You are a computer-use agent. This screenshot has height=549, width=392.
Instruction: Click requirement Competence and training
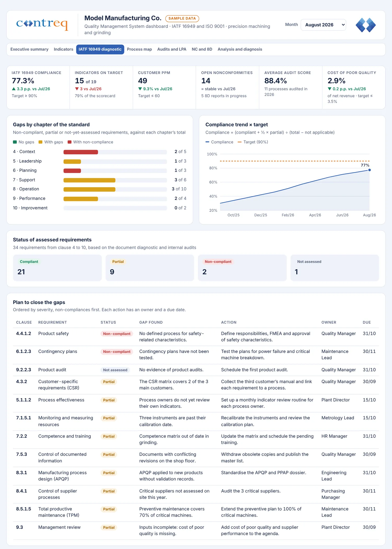pyautogui.click(x=65, y=436)
